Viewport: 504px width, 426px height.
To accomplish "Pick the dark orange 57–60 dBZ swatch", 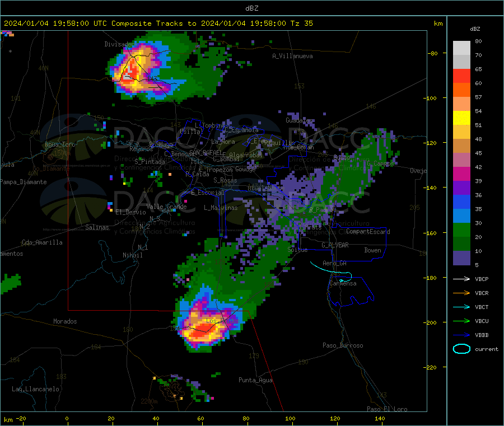I will pos(461,90).
